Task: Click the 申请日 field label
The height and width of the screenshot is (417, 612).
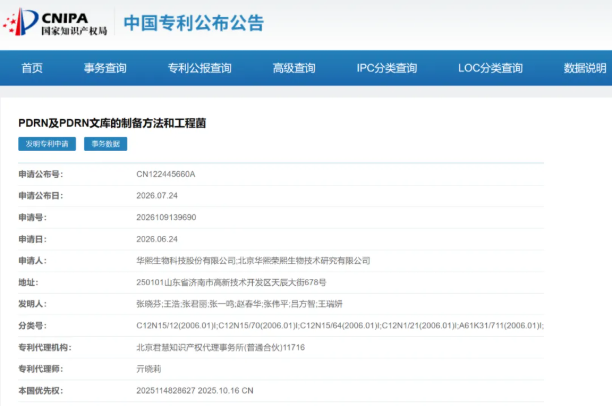Action: click(32, 239)
